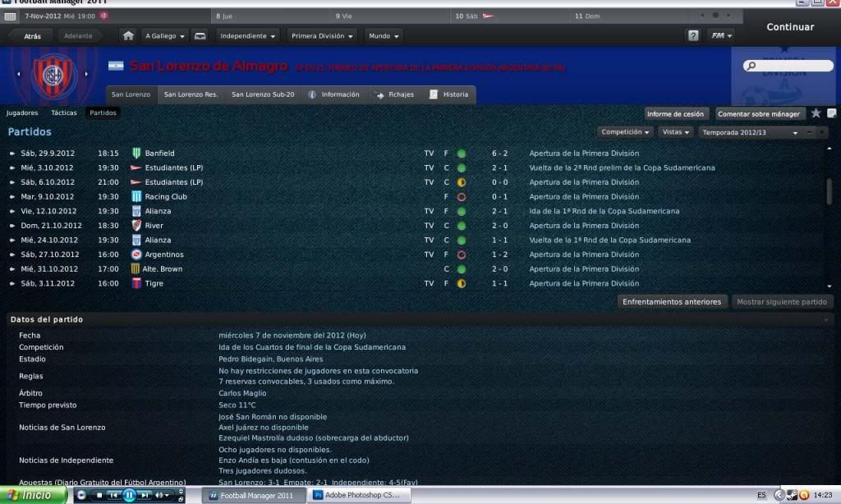This screenshot has height=504, width=841.
Task: Click the magnifier icon in the search box
Action: [x=751, y=66]
